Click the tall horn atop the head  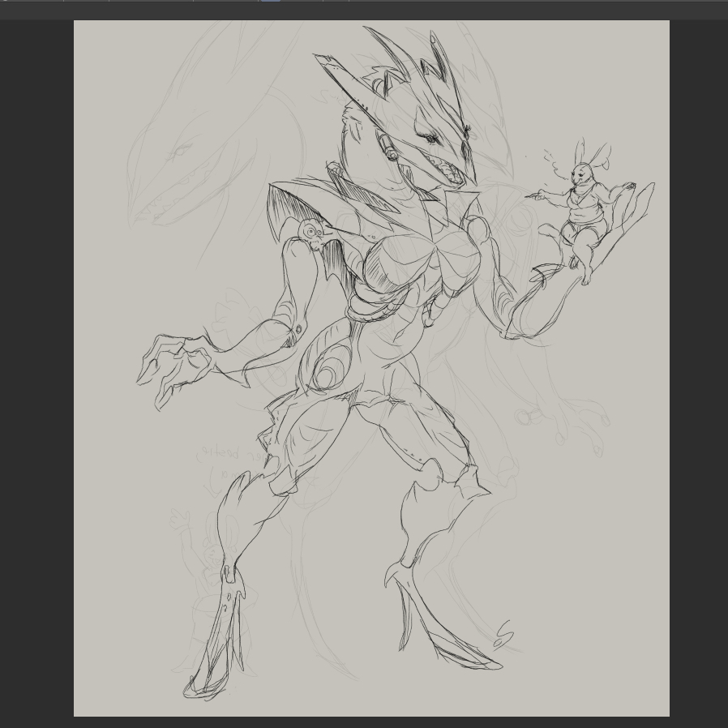(x=439, y=50)
